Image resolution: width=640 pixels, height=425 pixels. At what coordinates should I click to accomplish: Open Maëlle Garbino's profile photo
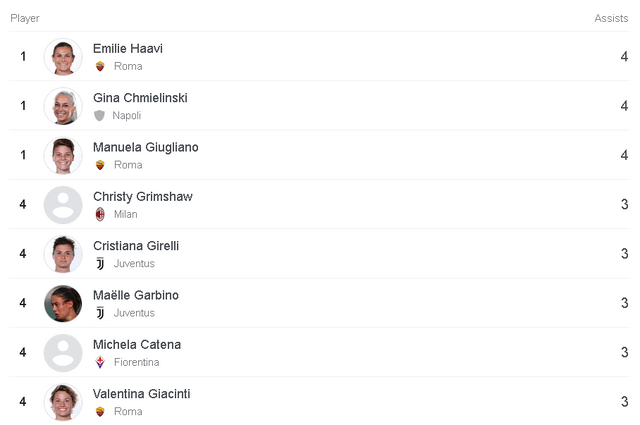(63, 303)
